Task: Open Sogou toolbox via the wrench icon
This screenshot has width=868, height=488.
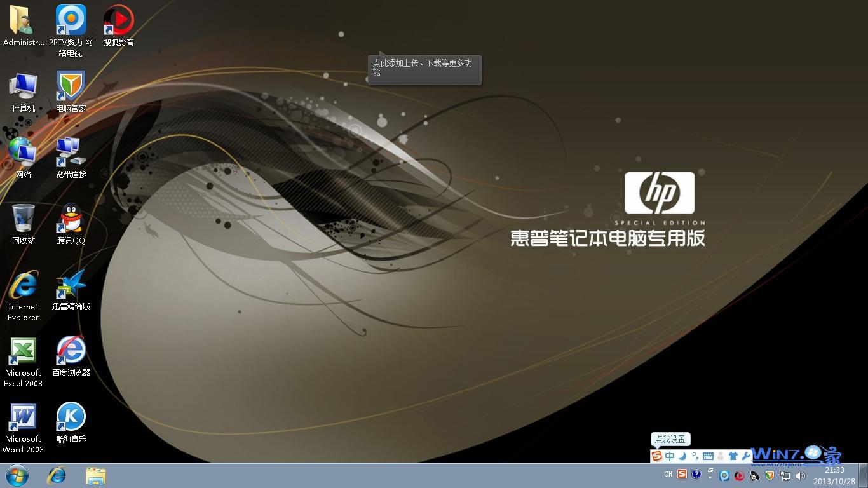Action: click(x=746, y=456)
